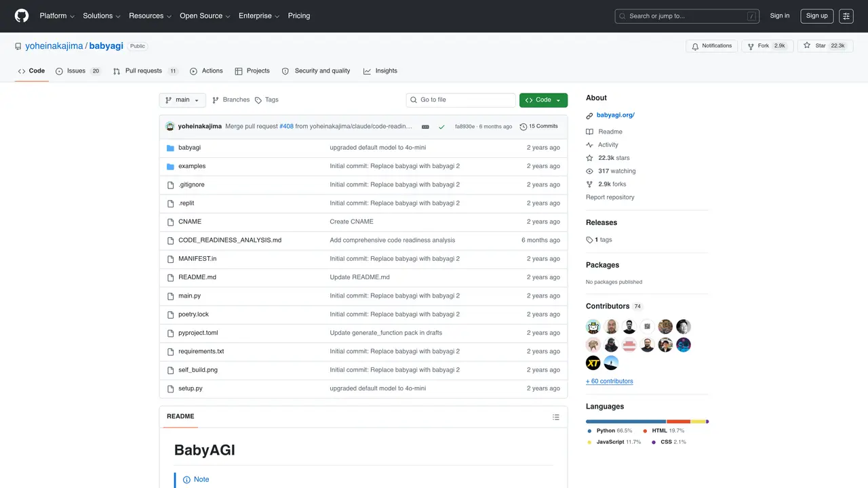Open the Pull requests tab
The height and width of the screenshot is (488, 868).
(x=145, y=71)
